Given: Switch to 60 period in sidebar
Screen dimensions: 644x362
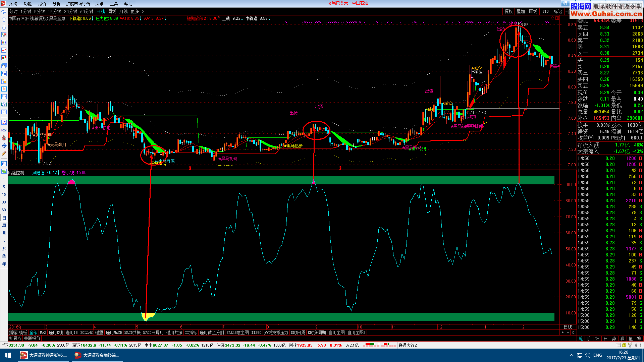Looking at the screenshot, I should coord(4,210).
